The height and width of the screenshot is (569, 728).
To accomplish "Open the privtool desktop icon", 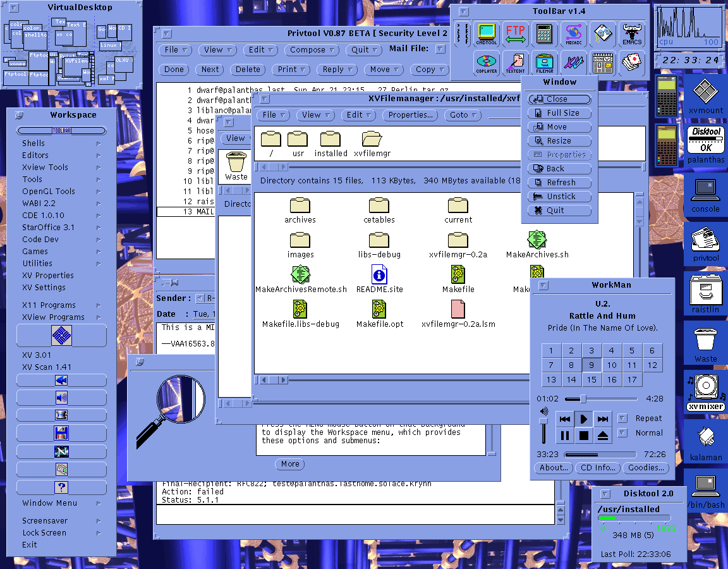I will click(705, 243).
